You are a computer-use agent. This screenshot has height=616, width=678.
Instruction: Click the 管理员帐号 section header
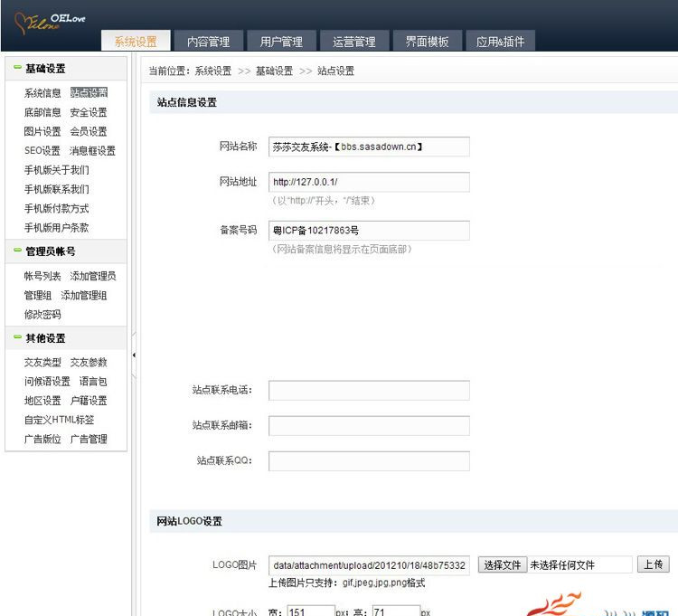66,251
